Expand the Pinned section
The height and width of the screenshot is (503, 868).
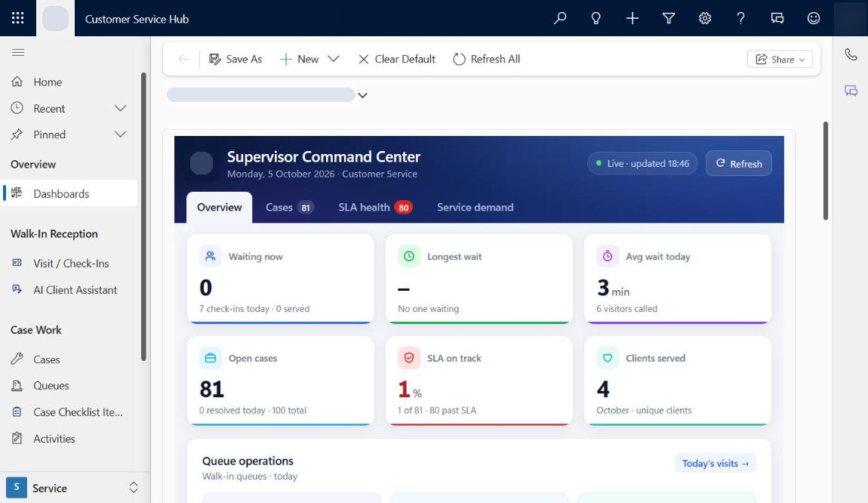(120, 134)
